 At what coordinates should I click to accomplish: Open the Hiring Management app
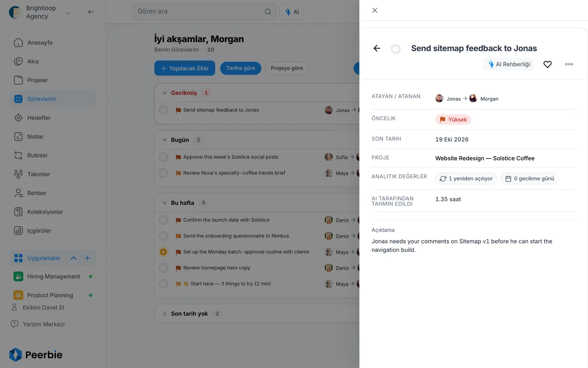[x=53, y=276]
